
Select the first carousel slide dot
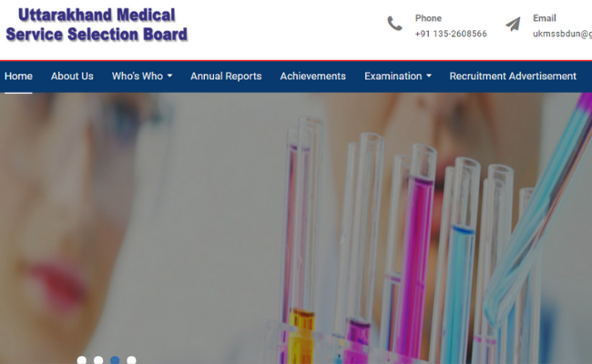click(82, 359)
